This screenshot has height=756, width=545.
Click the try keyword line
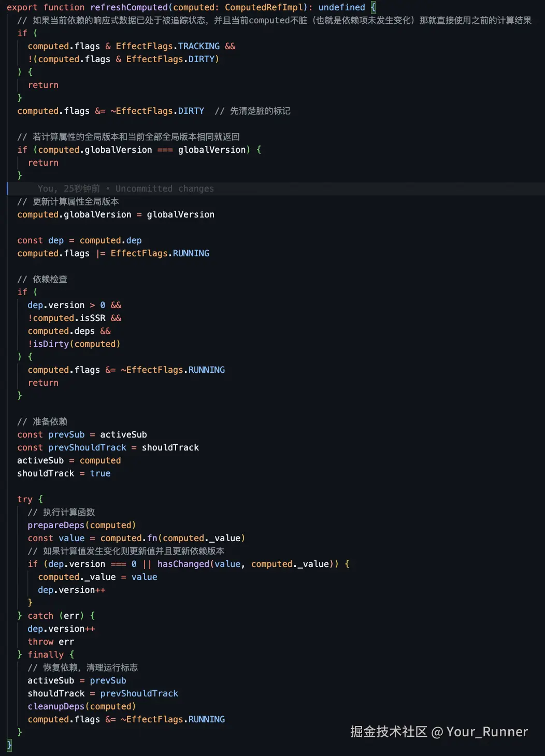30,499
